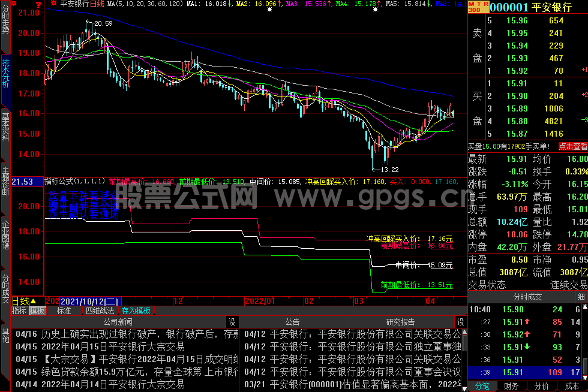This screenshot has height=392, width=588.
Task: Click the star marker near MA4 value
Action: 376,10
